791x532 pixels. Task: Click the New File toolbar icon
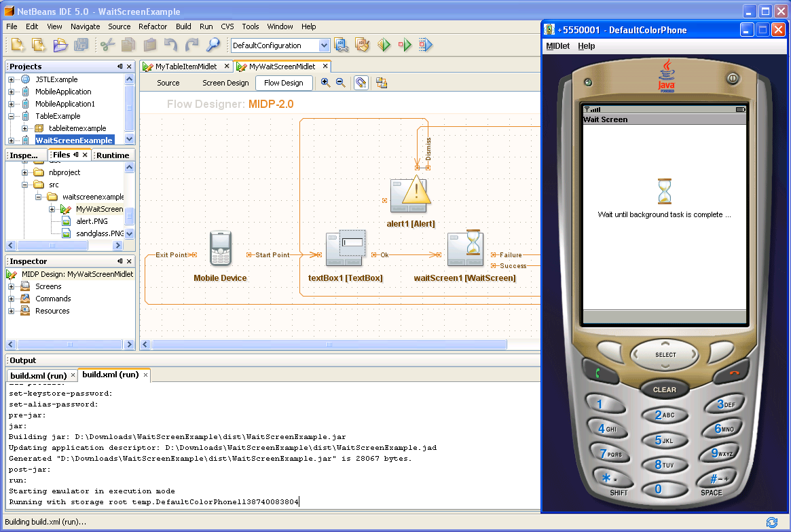point(39,45)
